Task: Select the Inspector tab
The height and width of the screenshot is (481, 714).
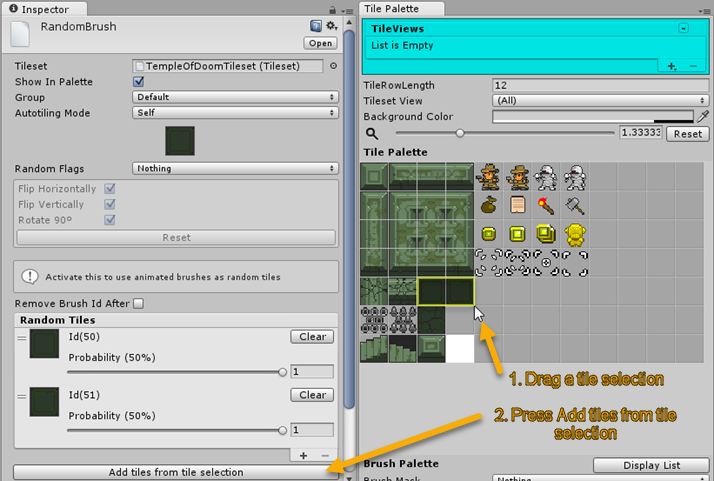Action: 44,9
